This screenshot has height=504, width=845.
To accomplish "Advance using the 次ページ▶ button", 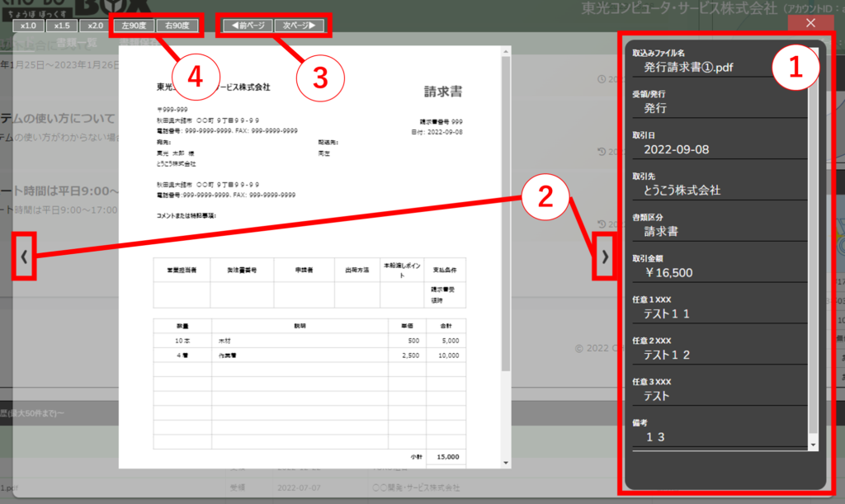I will [x=298, y=26].
